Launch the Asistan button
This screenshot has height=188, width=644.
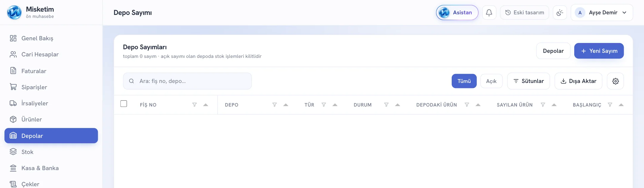[457, 13]
